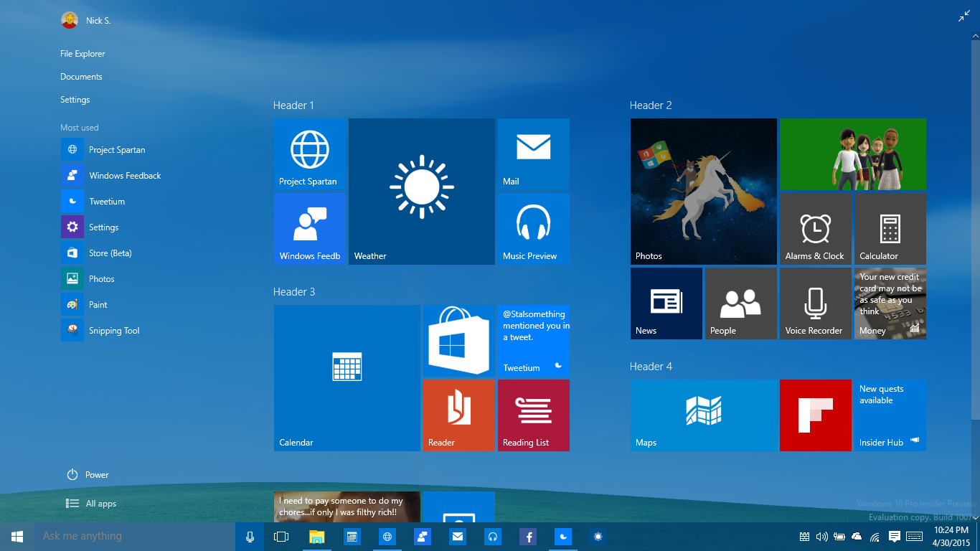Restore Start menu from full screen
The width and height of the screenshot is (980, 551).
(964, 17)
